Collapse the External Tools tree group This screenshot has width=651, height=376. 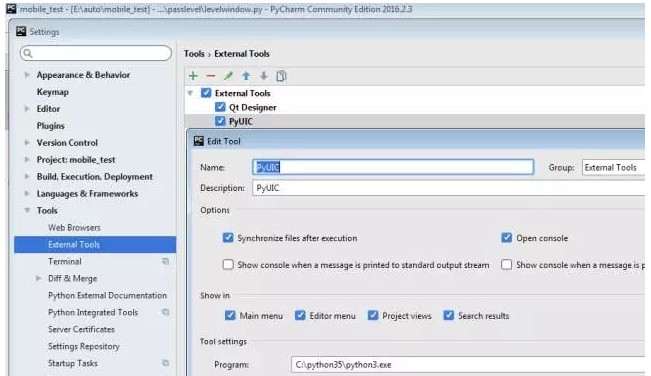click(x=191, y=93)
